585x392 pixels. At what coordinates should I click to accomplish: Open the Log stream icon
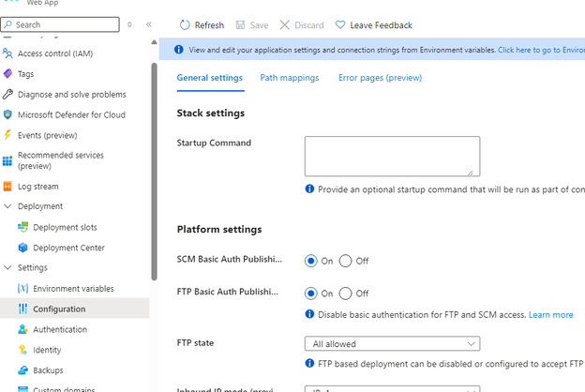pyautogui.click(x=8, y=187)
